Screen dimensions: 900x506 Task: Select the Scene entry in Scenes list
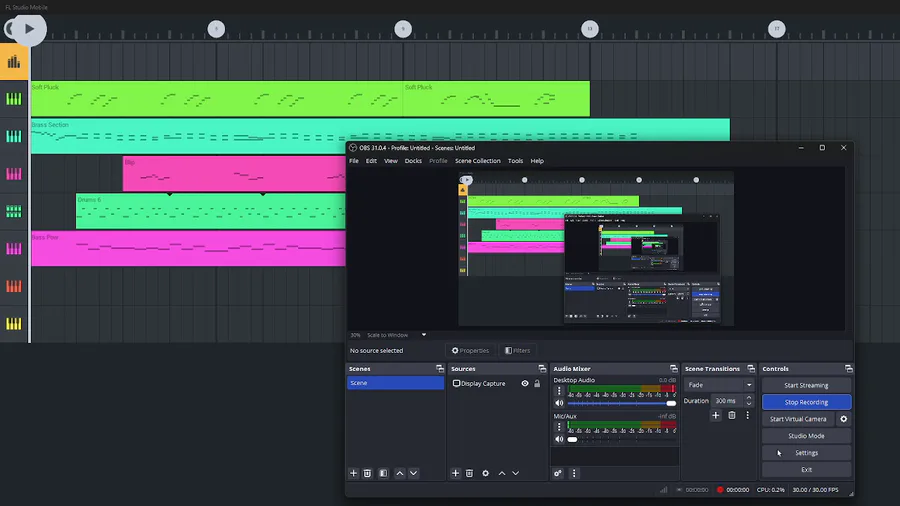point(395,383)
